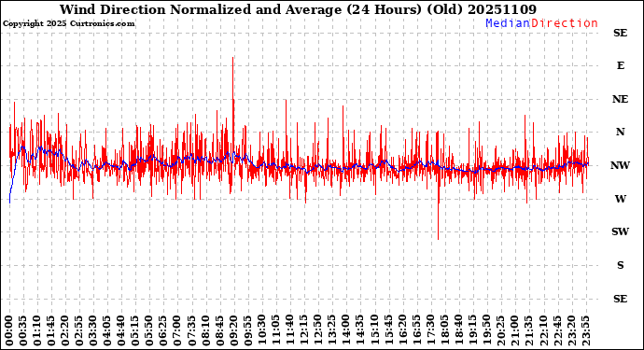Click the '14:35' time axis label

(359, 330)
